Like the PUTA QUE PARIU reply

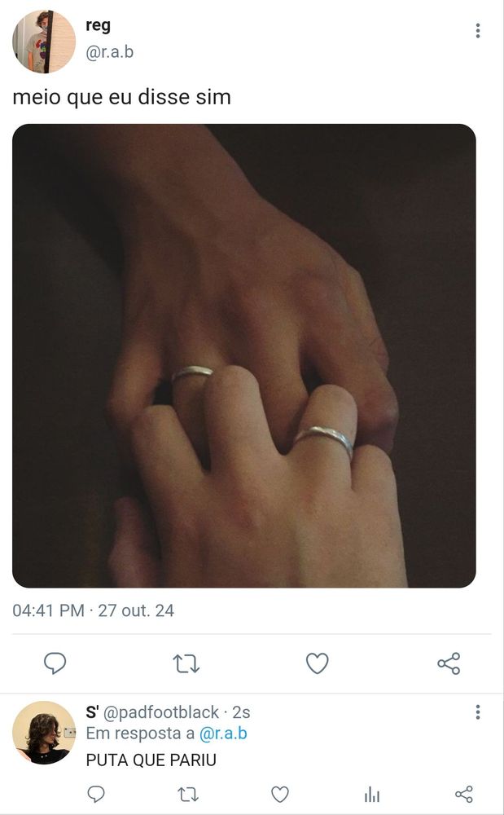(280, 794)
